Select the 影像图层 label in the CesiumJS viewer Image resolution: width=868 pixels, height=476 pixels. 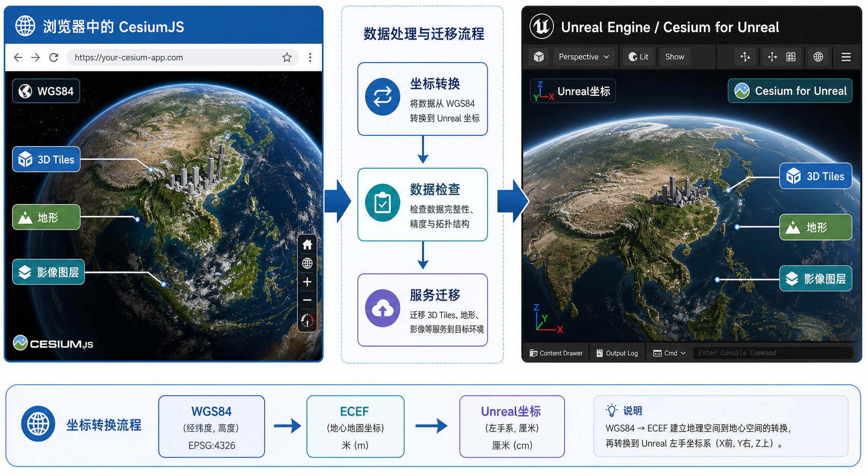[x=49, y=272]
